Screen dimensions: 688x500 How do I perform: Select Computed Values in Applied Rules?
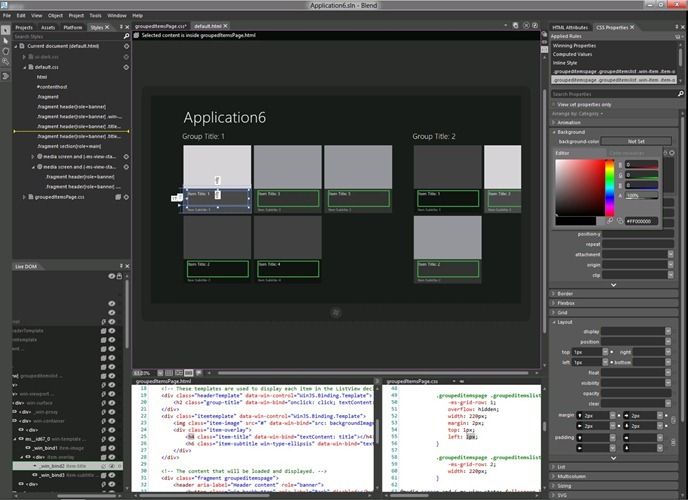tap(574, 56)
